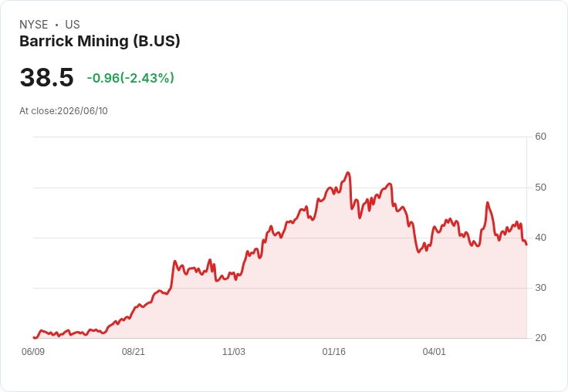The width and height of the screenshot is (568, 392).
Task: Click the 38.5 current price
Action: (x=47, y=77)
